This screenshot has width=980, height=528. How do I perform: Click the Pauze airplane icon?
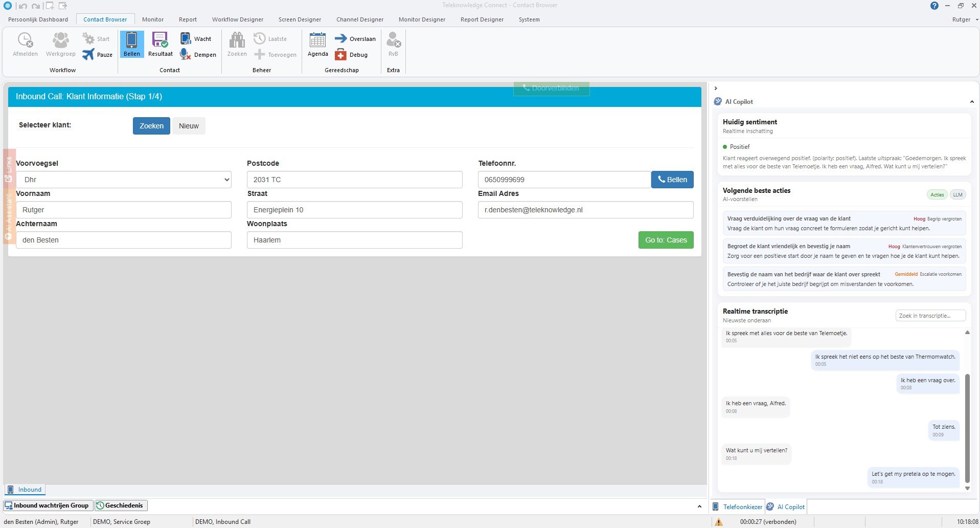pos(88,54)
